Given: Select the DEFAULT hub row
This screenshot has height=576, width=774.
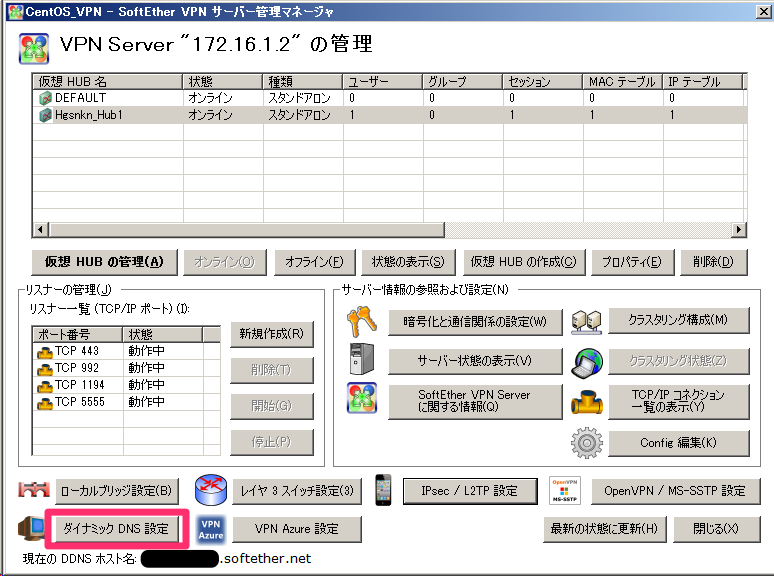Looking at the screenshot, I should click(389, 98).
